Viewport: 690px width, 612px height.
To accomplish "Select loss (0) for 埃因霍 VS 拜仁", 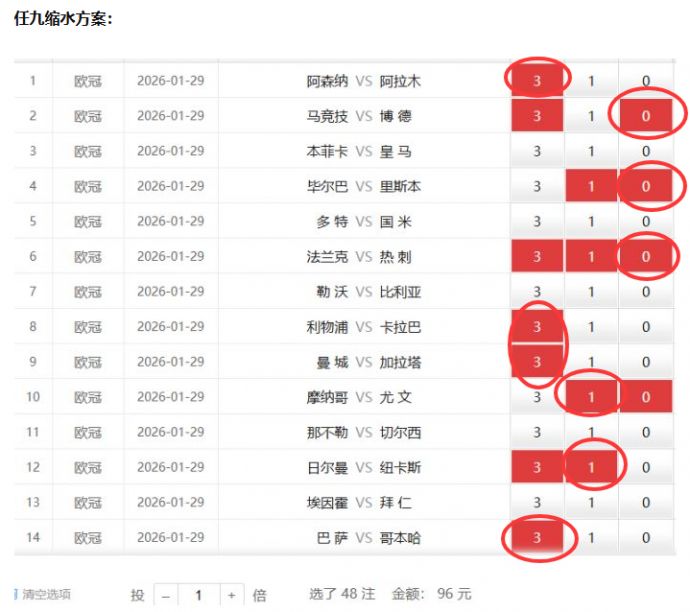I will [646, 502].
